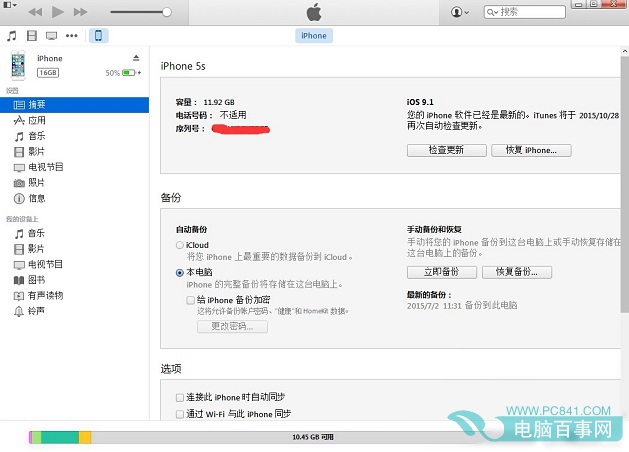Click the iPhone device thumbnail

click(18, 65)
